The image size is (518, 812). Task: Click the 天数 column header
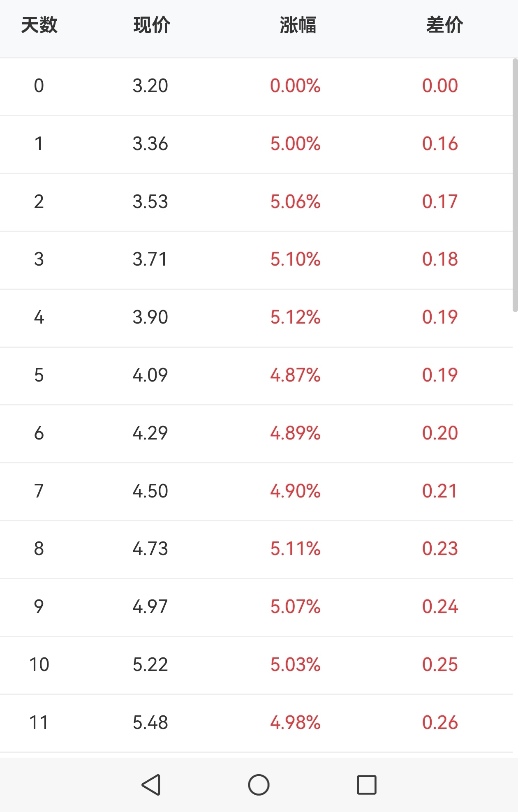coord(39,25)
